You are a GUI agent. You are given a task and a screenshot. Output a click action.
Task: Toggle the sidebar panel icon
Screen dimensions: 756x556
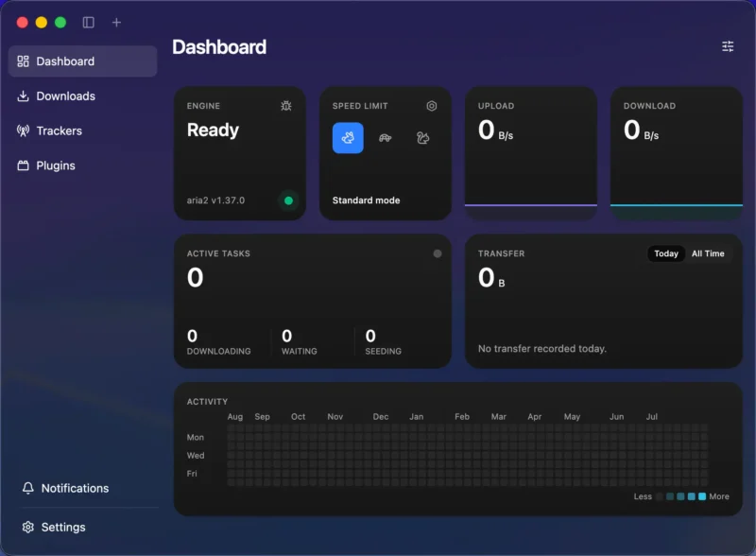coord(88,22)
